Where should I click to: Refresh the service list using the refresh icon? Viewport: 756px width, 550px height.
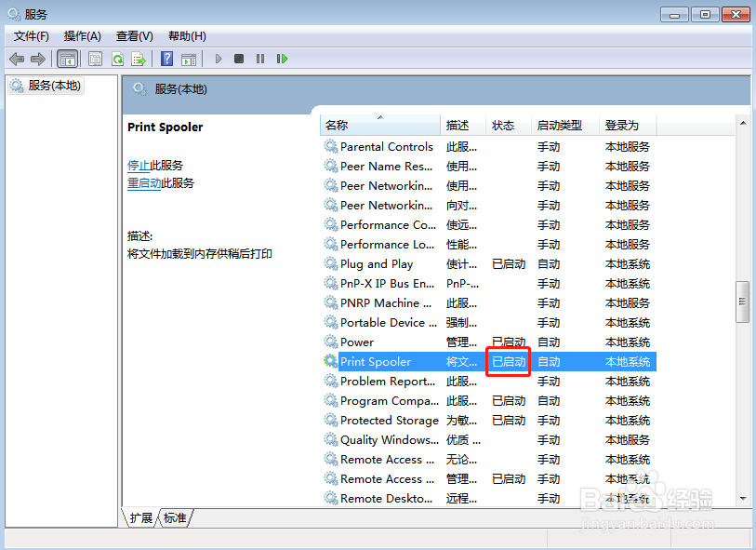pyautogui.click(x=117, y=59)
